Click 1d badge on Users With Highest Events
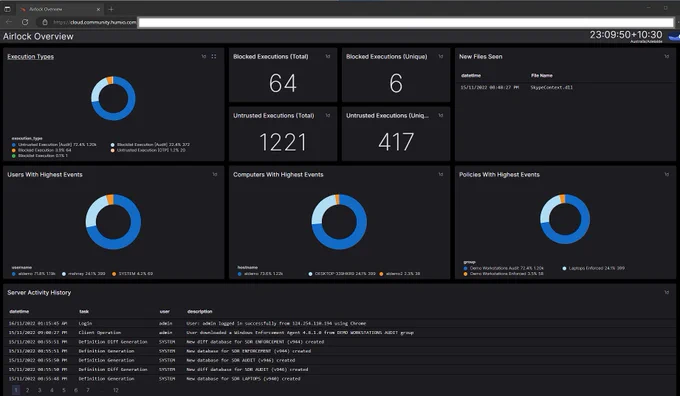This screenshot has width=680, height=396. [215, 174]
